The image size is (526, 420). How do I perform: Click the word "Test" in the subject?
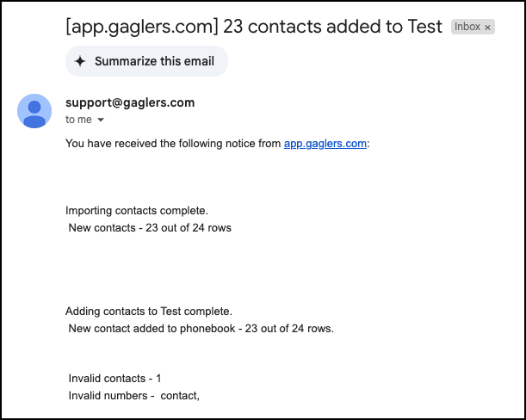tap(424, 27)
